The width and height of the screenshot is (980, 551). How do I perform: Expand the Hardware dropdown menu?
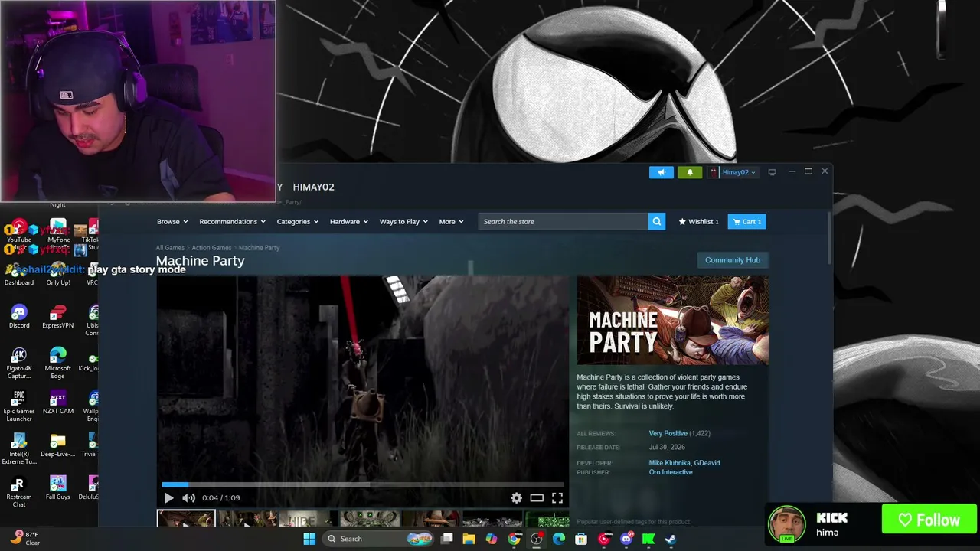(x=348, y=222)
